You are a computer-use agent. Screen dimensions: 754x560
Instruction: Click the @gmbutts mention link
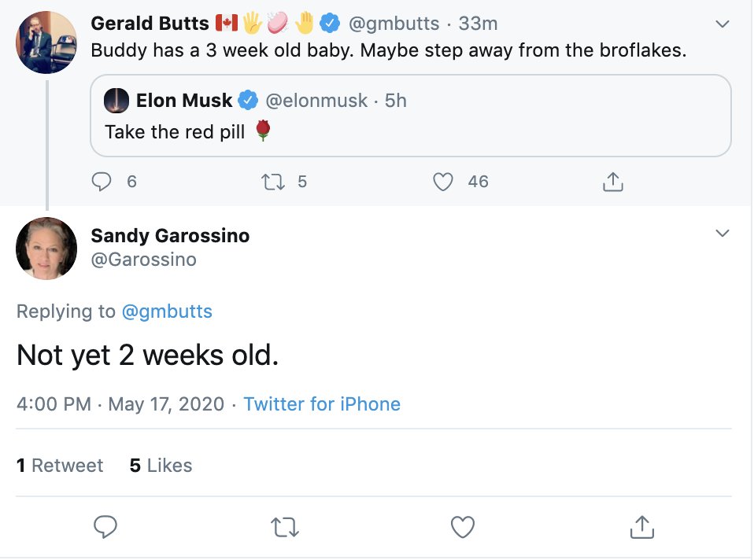[x=167, y=311]
